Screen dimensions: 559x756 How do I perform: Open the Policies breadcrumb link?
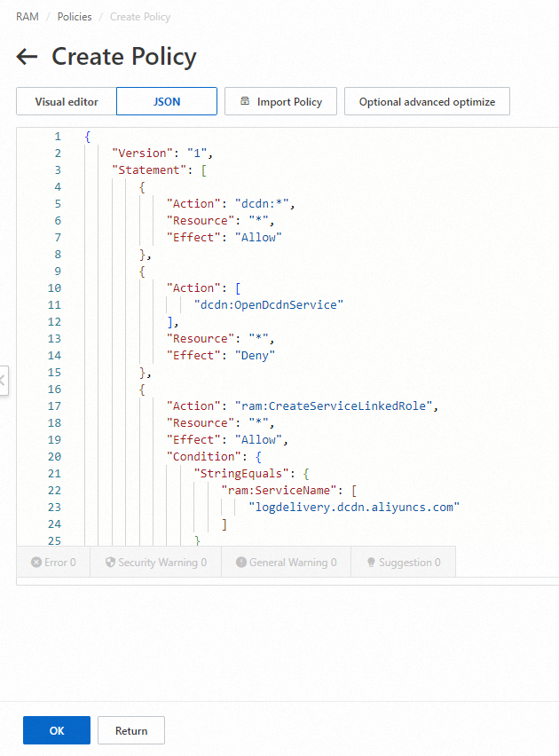[x=74, y=16]
